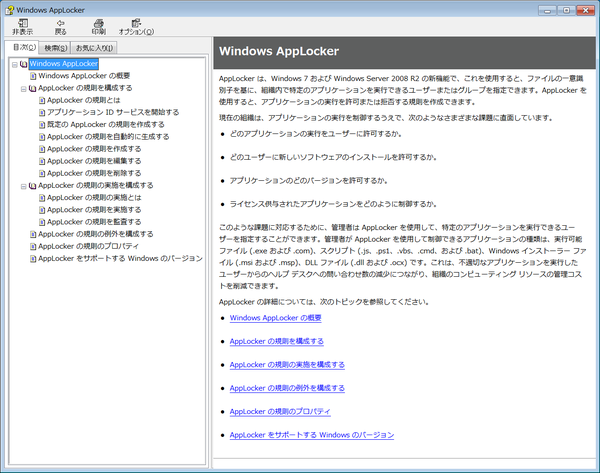This screenshot has width=600, height=473.
Task: Select the Windows AppLocker root tree item
Action: point(64,64)
